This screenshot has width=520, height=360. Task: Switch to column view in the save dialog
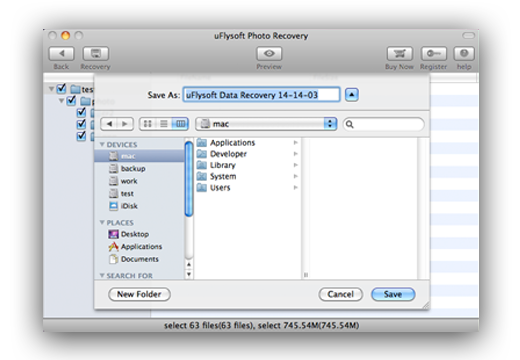coord(180,124)
